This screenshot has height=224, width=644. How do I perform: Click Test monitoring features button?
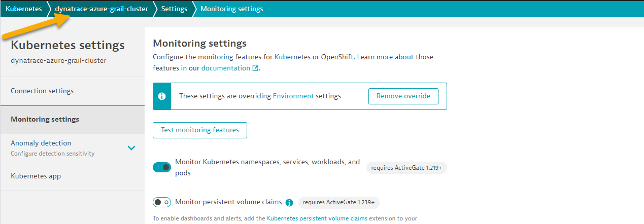[x=200, y=130]
